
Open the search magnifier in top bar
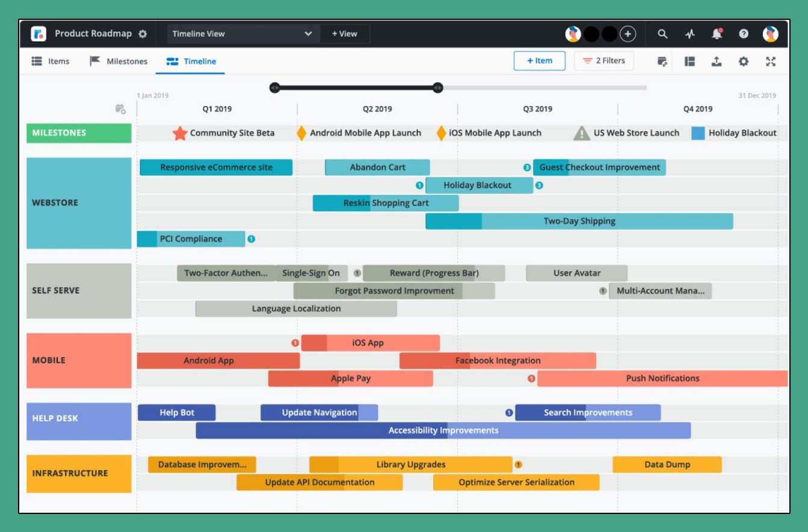662,34
